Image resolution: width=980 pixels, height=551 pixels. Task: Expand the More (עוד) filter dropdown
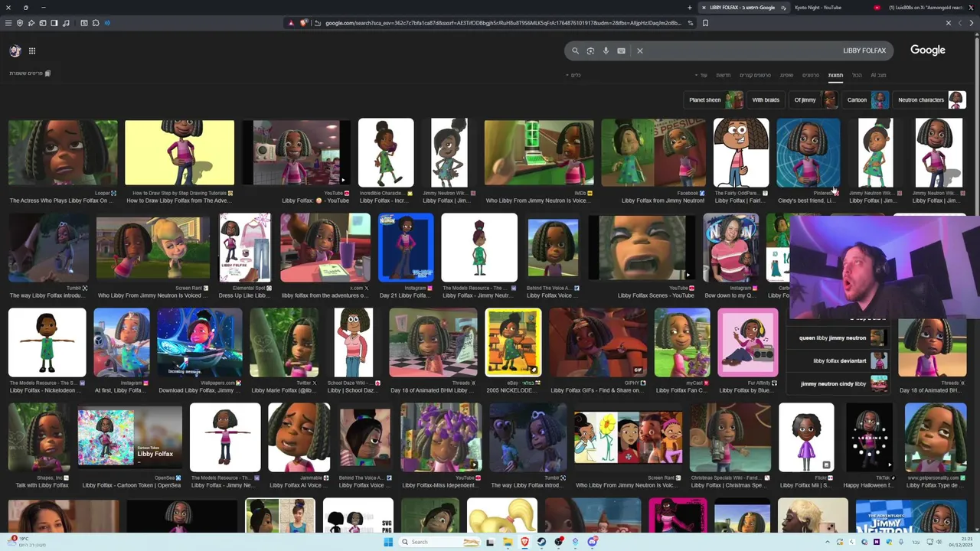click(702, 75)
